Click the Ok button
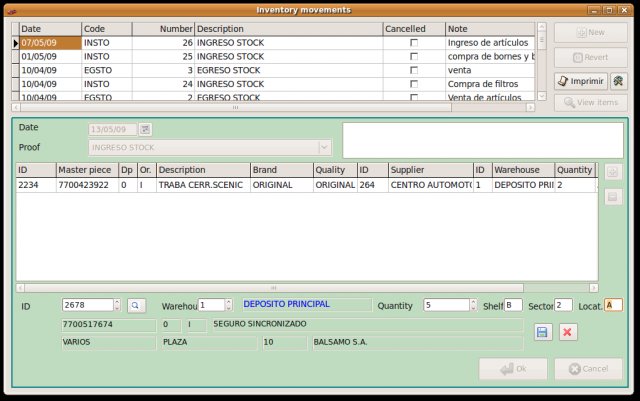The width and height of the screenshot is (640, 401). click(x=513, y=369)
